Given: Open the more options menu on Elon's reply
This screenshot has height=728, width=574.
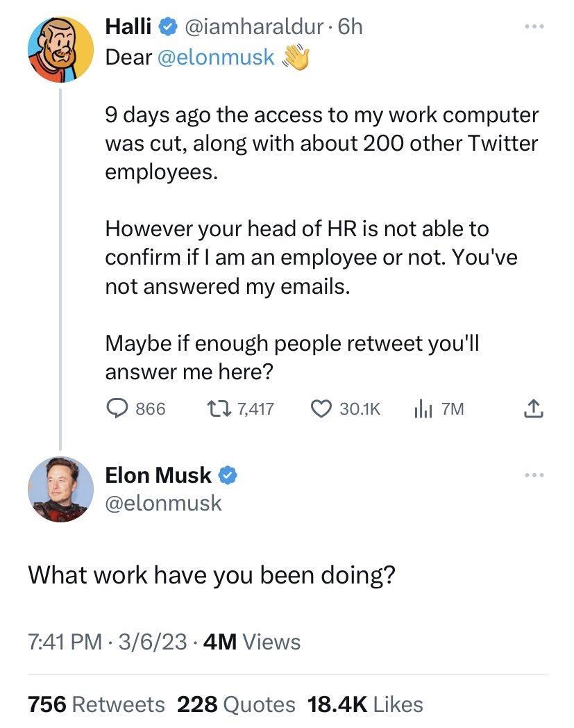Looking at the screenshot, I should pyautogui.click(x=534, y=474).
